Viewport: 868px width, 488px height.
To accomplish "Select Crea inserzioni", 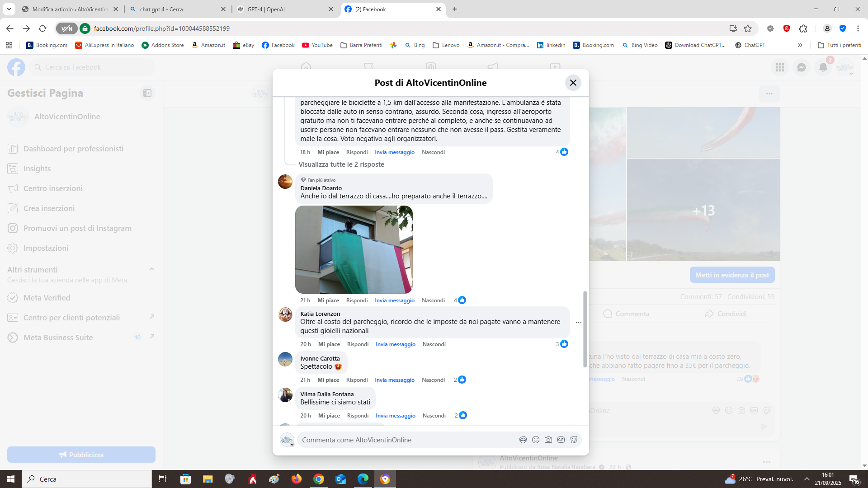I will 81,208.
